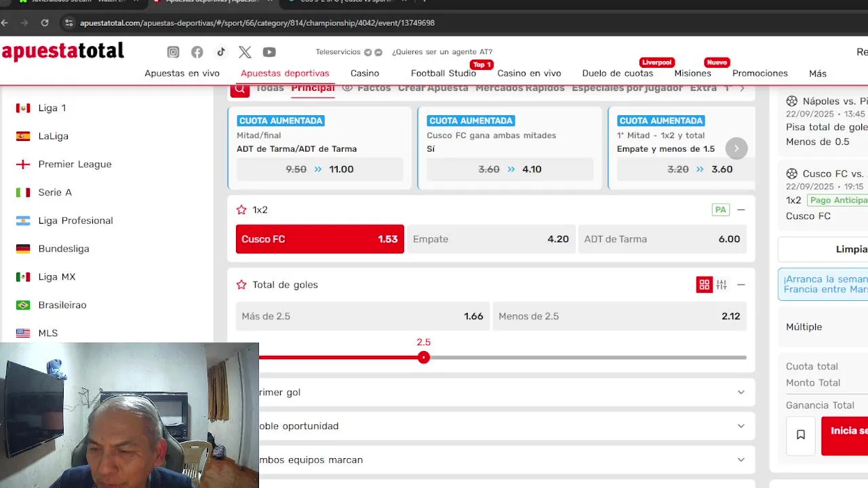Image resolution: width=868 pixels, height=488 pixels.
Task: Open the TikTok social icon
Action: [x=221, y=52]
